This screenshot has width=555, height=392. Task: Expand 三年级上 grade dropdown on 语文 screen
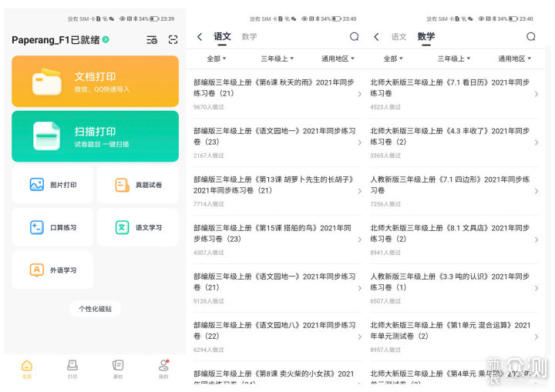277,59
